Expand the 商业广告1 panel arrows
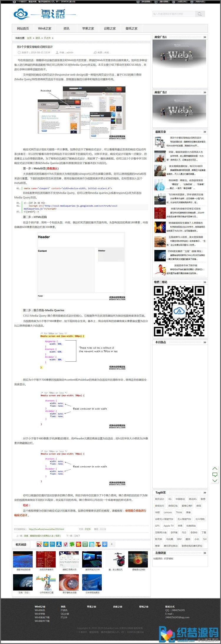The width and height of the screenshot is (221, 644). coord(205,37)
